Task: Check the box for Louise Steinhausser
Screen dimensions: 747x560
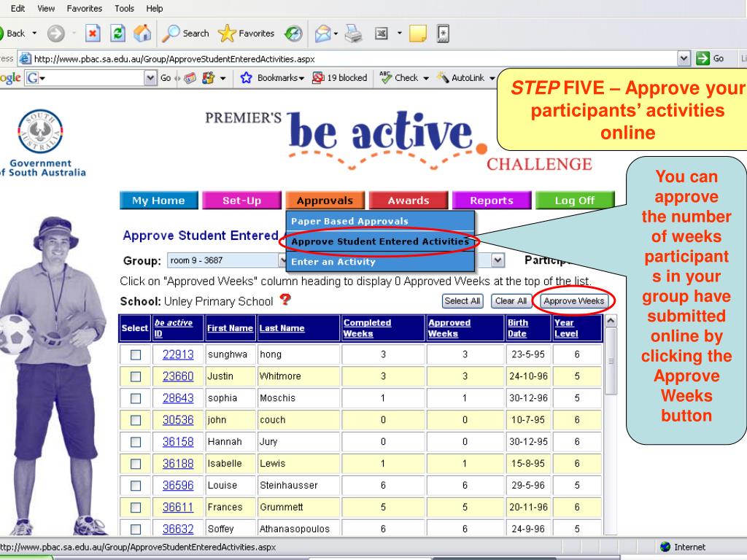Action: 136,486
